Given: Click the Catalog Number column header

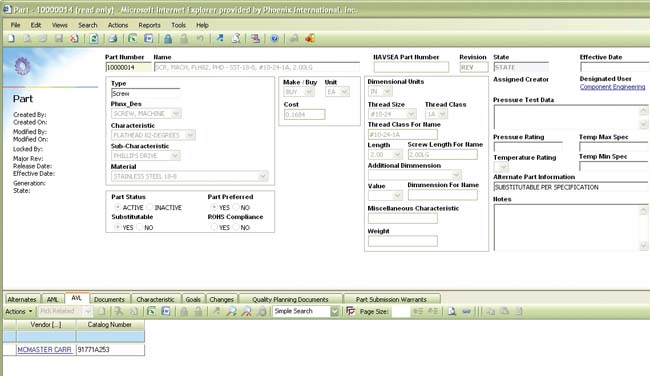Looking at the screenshot, I should coord(110,325).
